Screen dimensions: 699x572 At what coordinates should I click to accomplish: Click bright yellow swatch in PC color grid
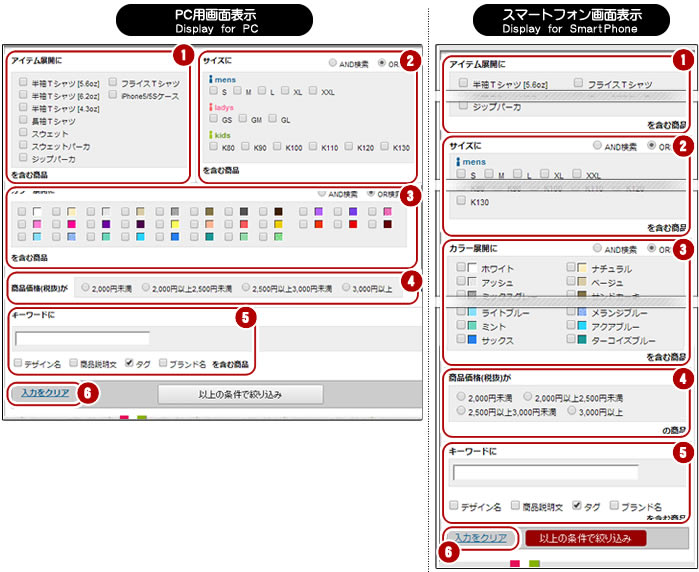coord(175,224)
